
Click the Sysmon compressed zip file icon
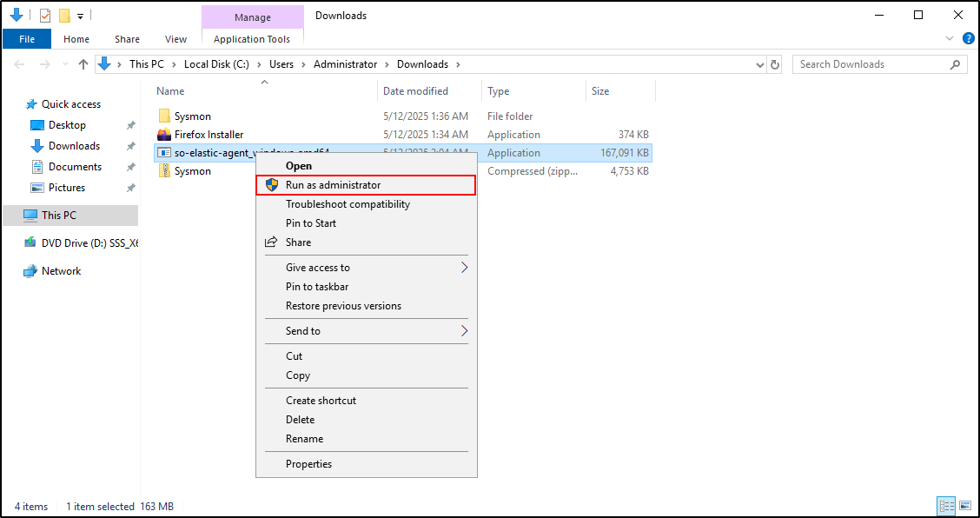pos(164,171)
